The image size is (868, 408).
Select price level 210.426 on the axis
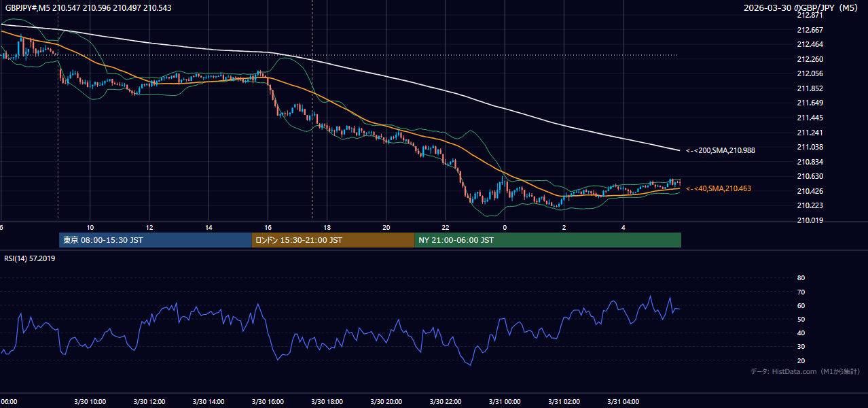tap(810, 191)
